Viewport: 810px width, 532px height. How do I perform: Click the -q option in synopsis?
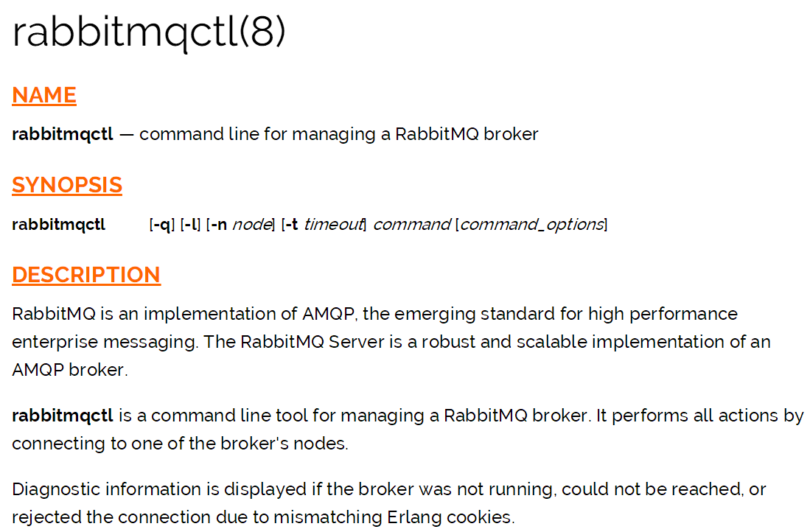click(161, 225)
